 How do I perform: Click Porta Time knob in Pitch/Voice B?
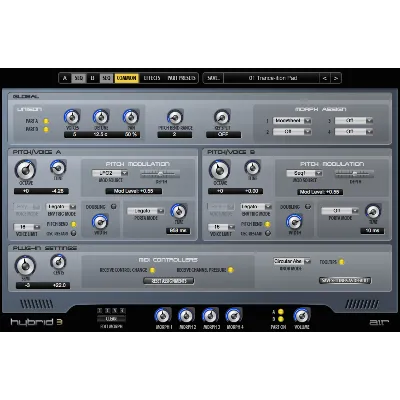[373, 212]
